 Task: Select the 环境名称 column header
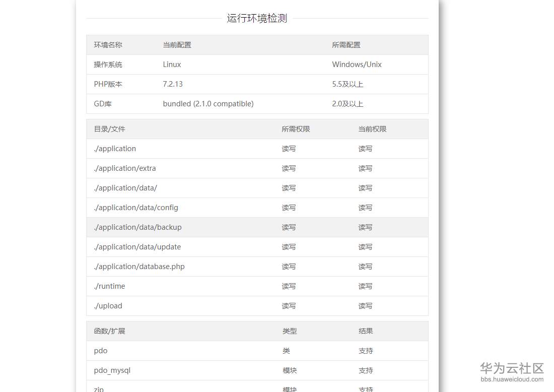pyautogui.click(x=108, y=45)
